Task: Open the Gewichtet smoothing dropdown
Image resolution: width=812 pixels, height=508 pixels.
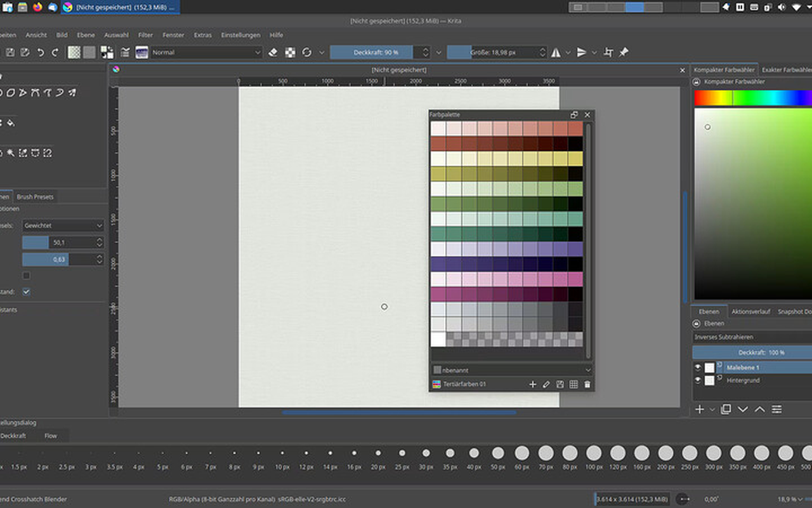Action: coord(63,225)
